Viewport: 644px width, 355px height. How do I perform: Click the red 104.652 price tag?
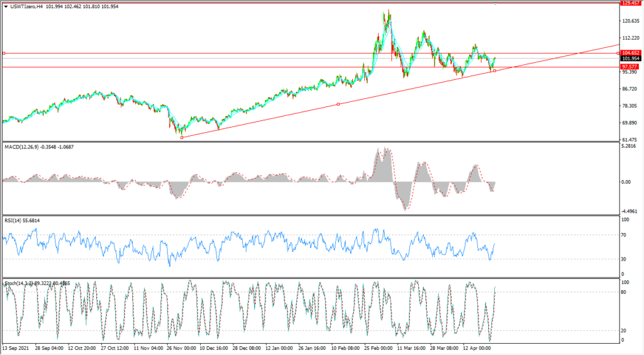(x=630, y=53)
